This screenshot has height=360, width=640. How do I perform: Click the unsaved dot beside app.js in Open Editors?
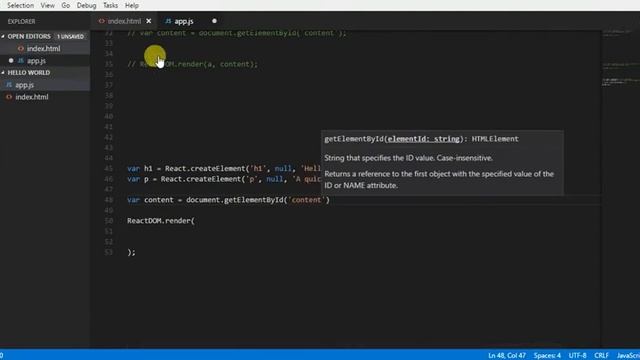11,60
